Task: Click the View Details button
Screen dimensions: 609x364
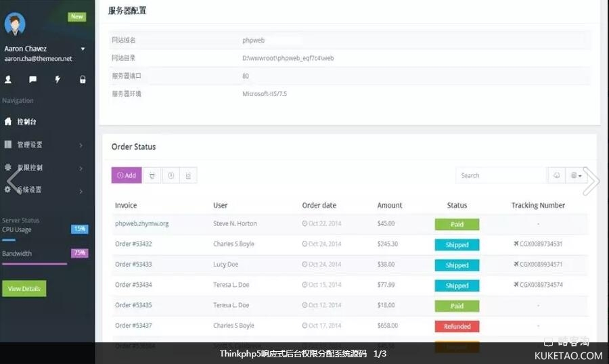Action: click(x=24, y=289)
